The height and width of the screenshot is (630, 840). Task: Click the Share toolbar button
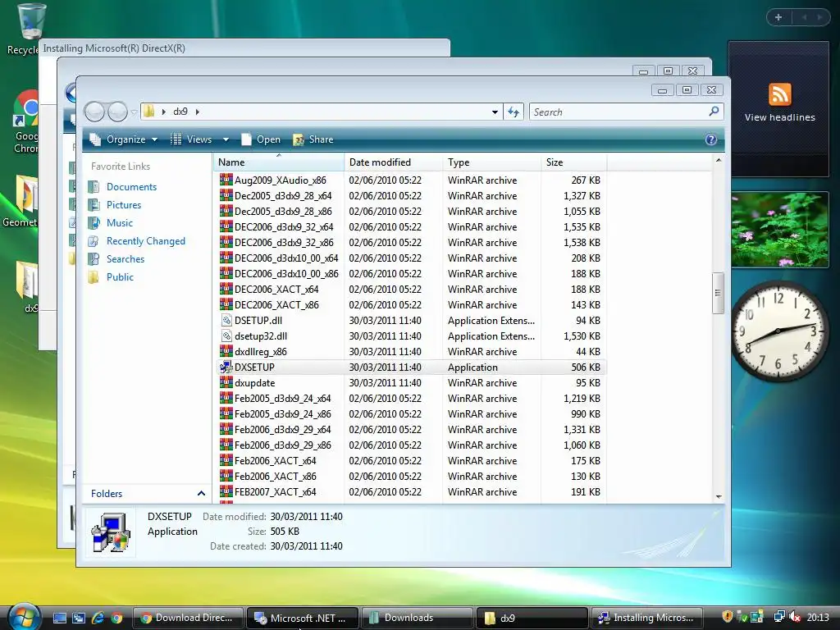[x=313, y=139]
